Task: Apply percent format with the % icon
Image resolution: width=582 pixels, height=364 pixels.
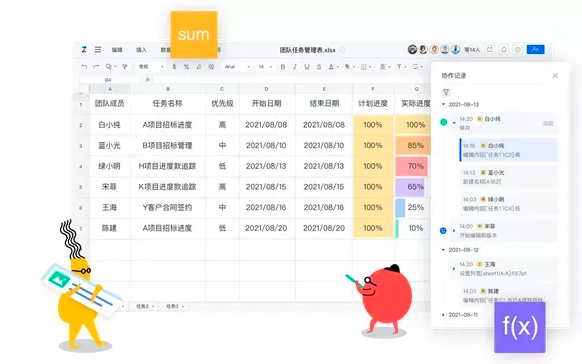Action: pyautogui.click(x=186, y=67)
